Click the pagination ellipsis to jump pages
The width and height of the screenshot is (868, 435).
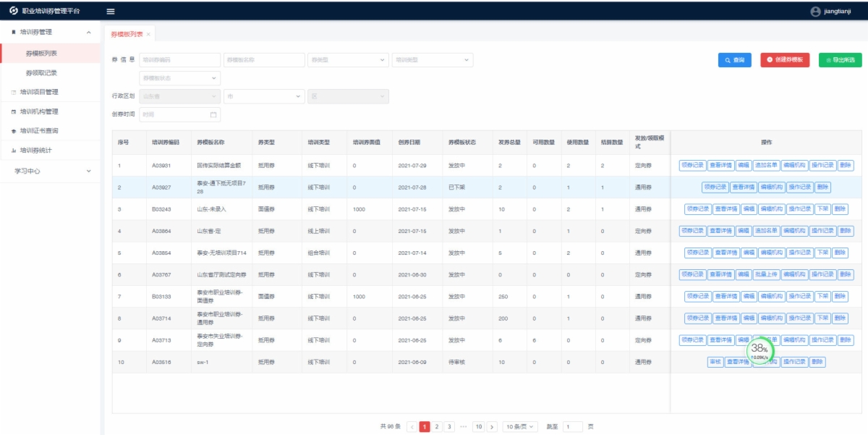click(463, 427)
